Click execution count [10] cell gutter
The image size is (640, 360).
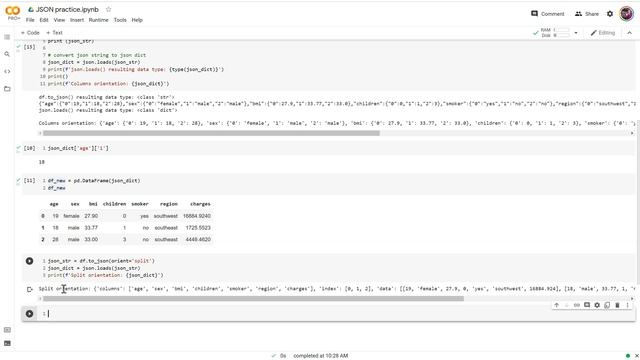29,148
